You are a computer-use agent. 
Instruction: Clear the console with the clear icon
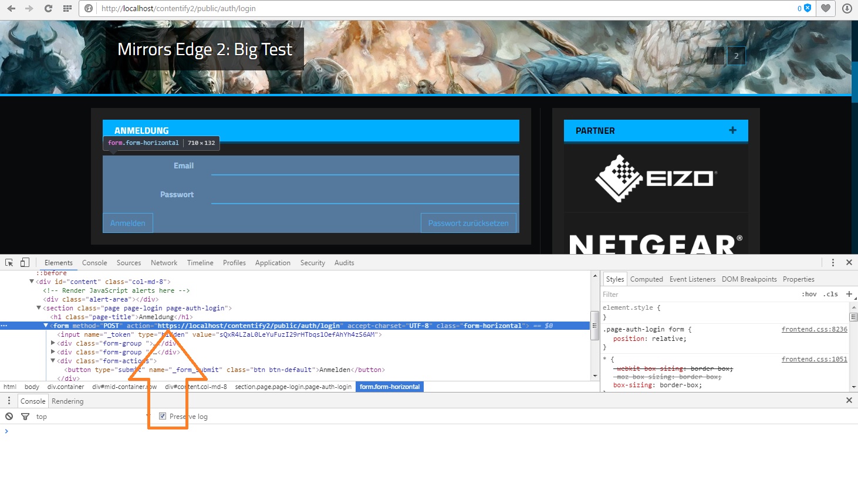(x=9, y=416)
